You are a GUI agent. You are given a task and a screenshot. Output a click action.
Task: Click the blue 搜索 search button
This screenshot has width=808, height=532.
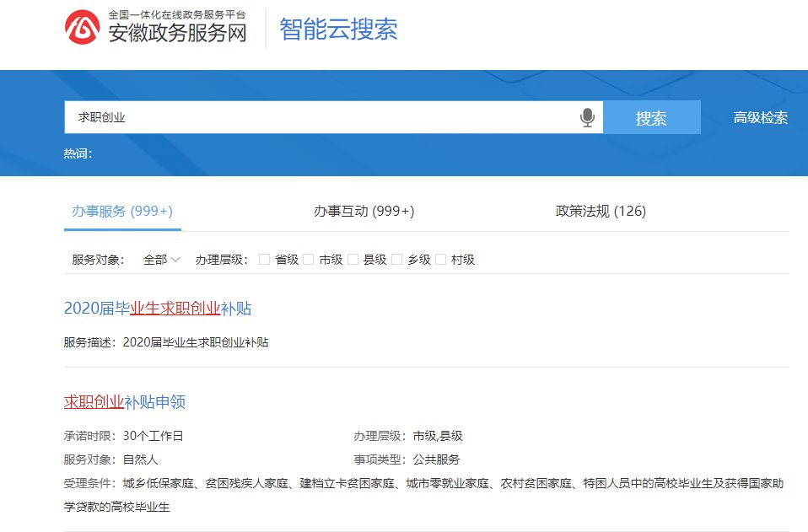(x=651, y=117)
